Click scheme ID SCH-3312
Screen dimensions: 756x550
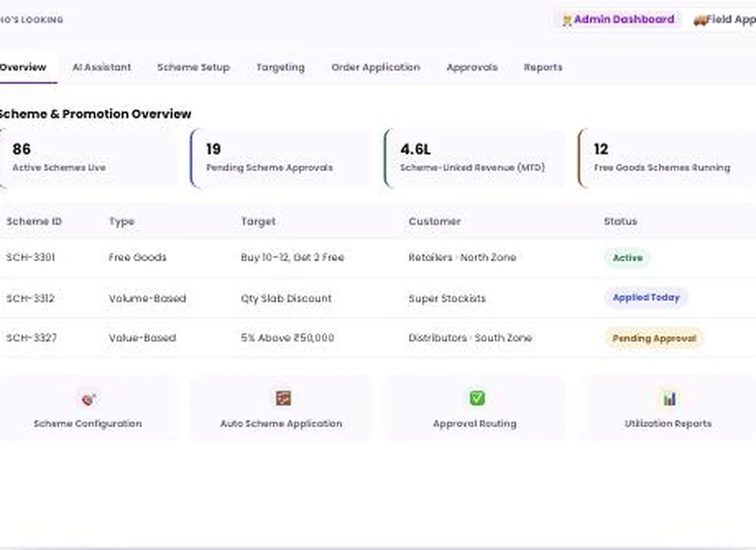(30, 298)
